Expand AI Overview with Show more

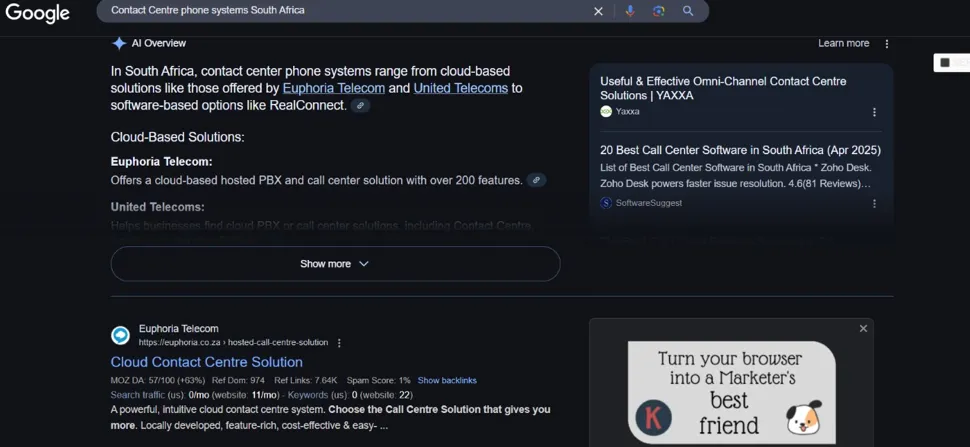click(x=335, y=264)
